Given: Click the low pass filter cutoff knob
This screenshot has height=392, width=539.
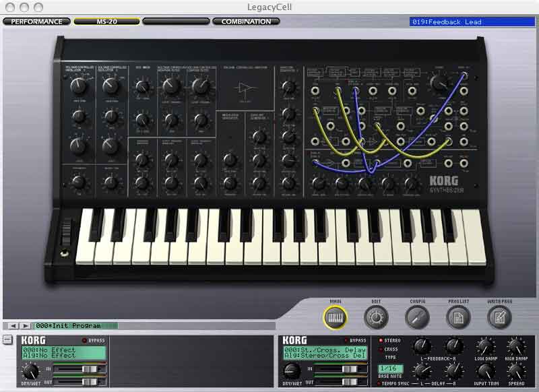Looking at the screenshot, I should tap(201, 86).
